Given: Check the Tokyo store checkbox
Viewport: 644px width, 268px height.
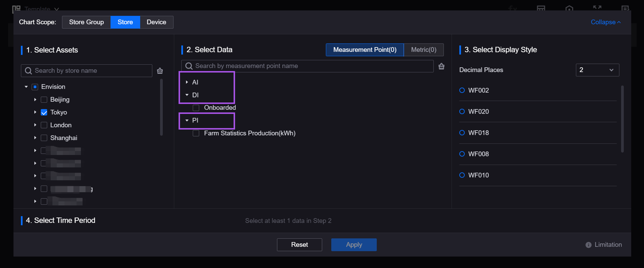Looking at the screenshot, I should point(44,112).
